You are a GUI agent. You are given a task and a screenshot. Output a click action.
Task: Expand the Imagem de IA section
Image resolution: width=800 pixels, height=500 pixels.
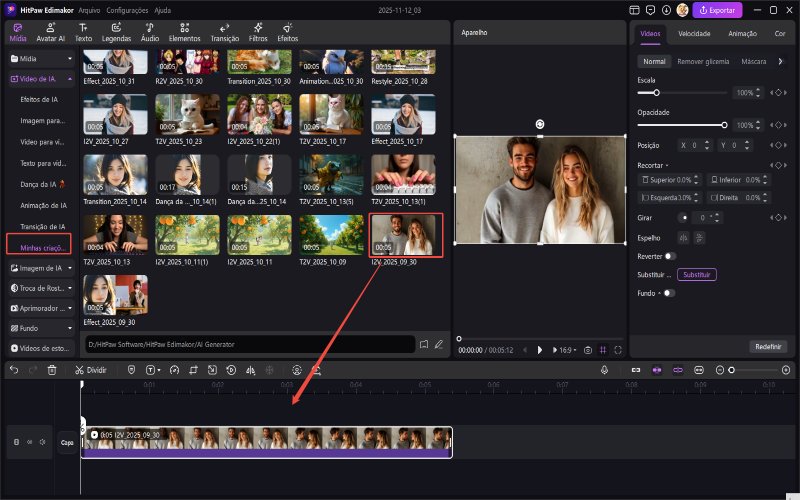click(x=40, y=268)
